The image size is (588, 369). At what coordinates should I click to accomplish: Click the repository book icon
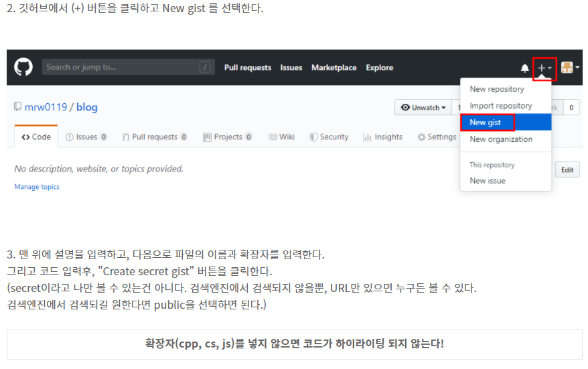[17, 106]
